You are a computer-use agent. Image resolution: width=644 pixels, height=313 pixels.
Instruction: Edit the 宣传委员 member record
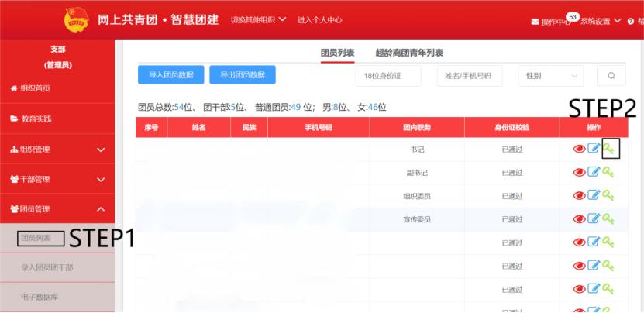coord(594,218)
